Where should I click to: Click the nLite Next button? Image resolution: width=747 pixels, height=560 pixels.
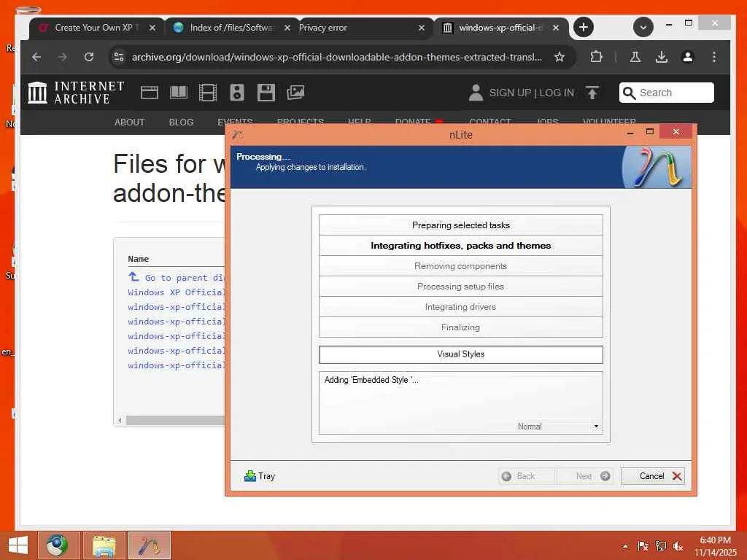584,476
